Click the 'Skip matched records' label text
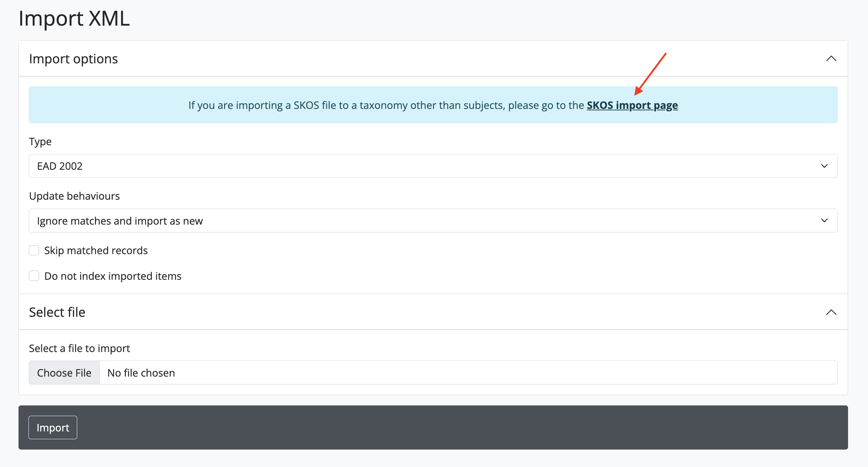 (96, 251)
